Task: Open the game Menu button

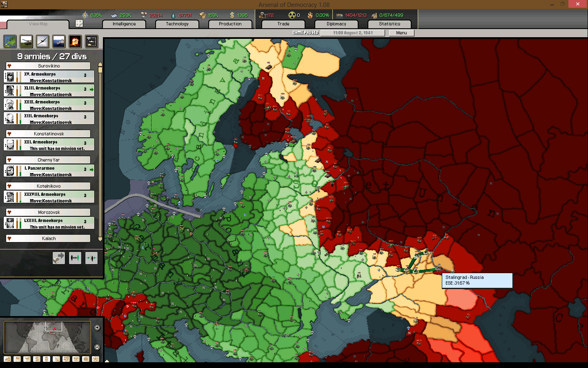Action: (401, 33)
